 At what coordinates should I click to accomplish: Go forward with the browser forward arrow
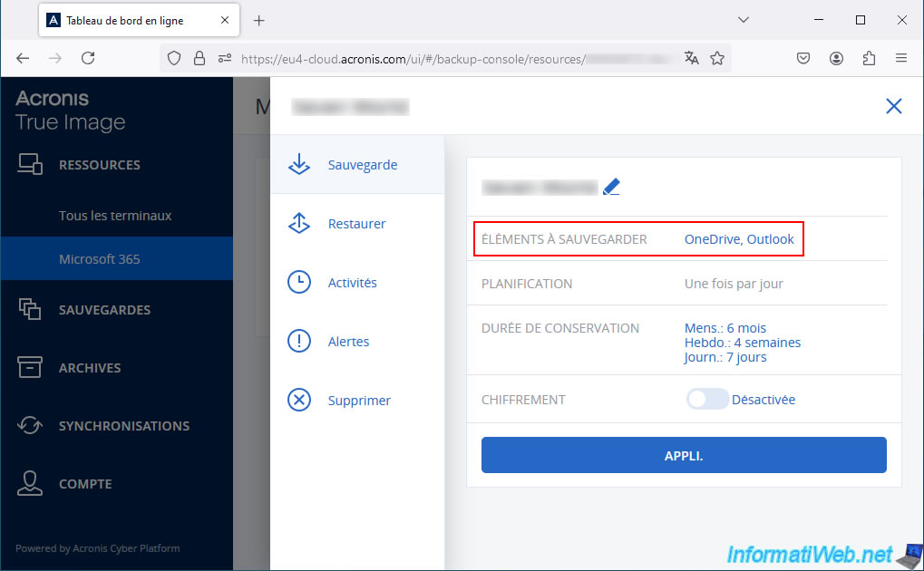(55, 58)
